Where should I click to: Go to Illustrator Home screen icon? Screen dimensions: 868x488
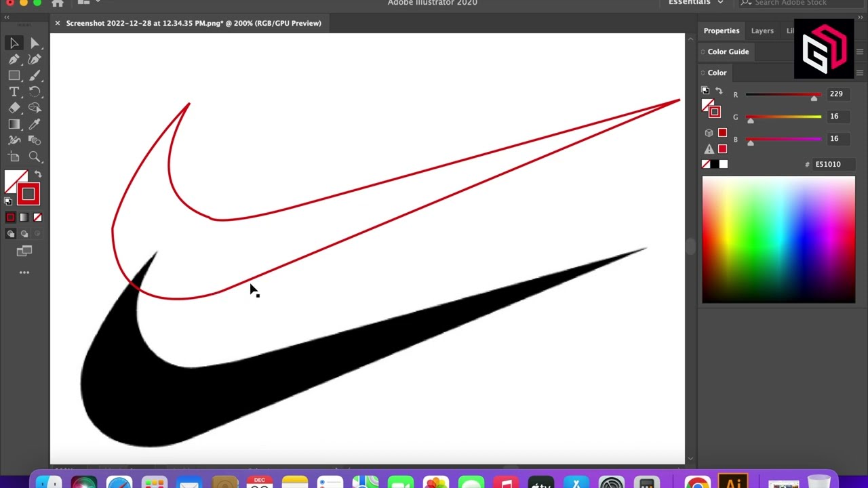pyautogui.click(x=58, y=3)
